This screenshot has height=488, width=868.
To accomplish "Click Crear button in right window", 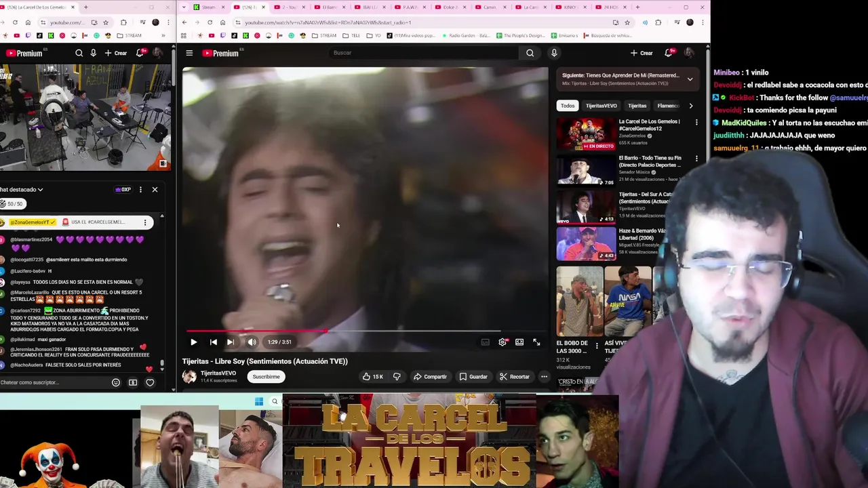I will click(x=642, y=53).
